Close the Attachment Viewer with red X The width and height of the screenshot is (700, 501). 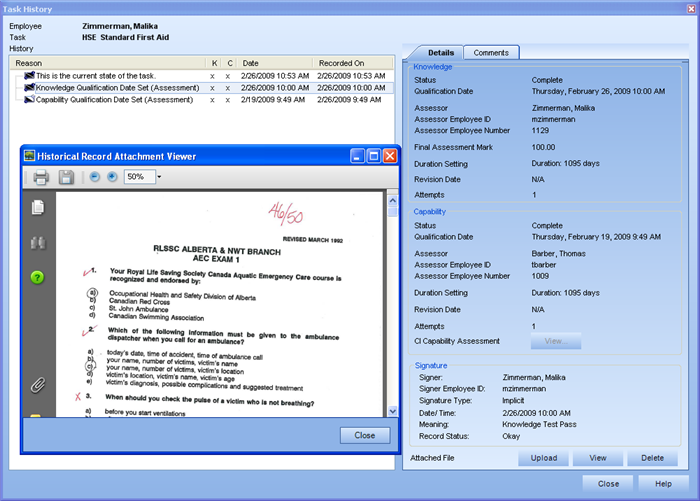[390, 156]
